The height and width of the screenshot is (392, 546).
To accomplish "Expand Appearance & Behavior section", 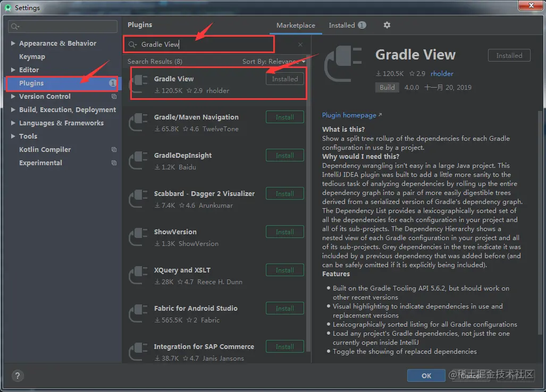I will coord(13,43).
